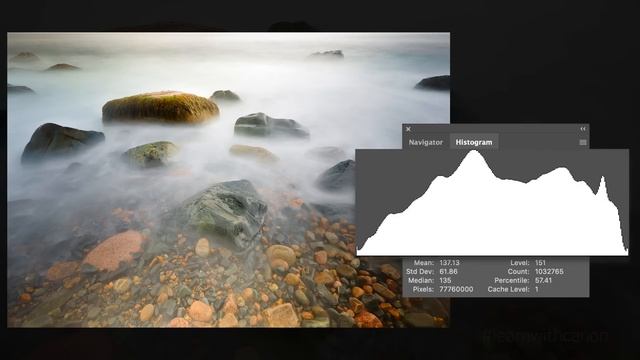This screenshot has width=640, height=360.
Task: Click the Std Dev value 61.86
Action: [448, 271]
